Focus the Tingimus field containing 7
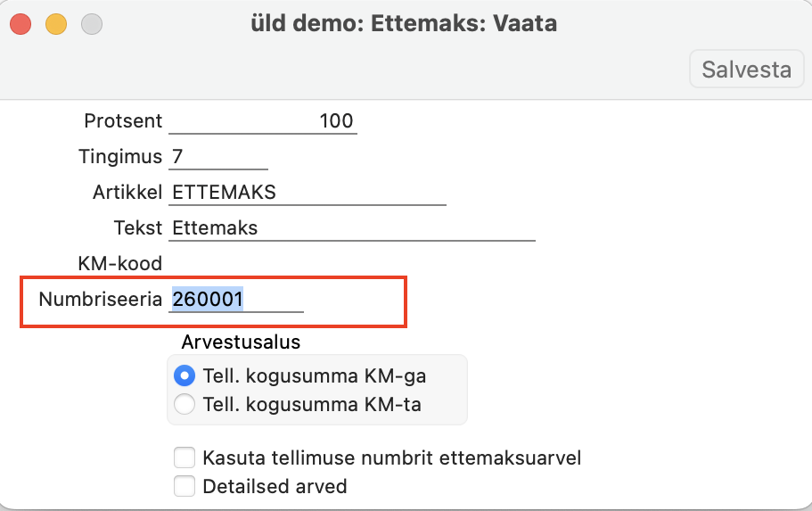This screenshot has width=812, height=511. [x=217, y=157]
